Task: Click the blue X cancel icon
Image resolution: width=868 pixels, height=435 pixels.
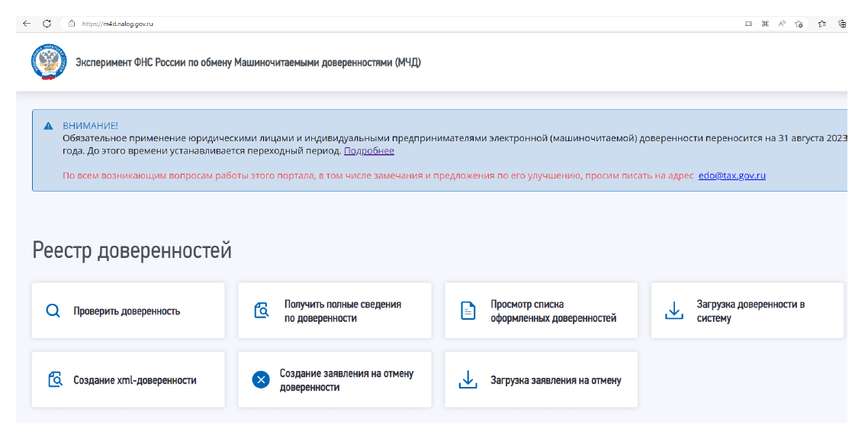Action: [261, 380]
